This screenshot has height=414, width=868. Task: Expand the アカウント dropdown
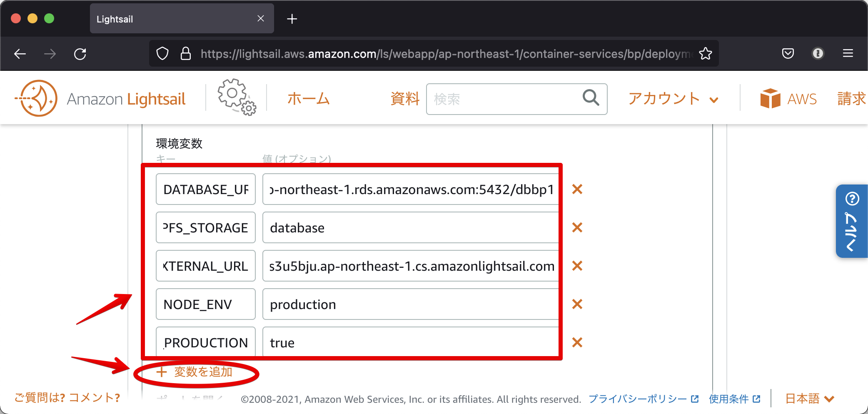(673, 99)
